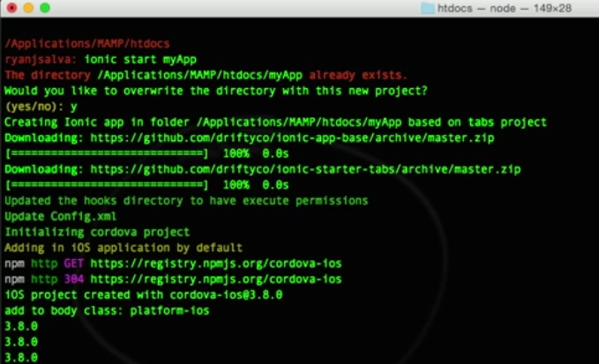Click the green zoom window button

pyautogui.click(x=45, y=8)
